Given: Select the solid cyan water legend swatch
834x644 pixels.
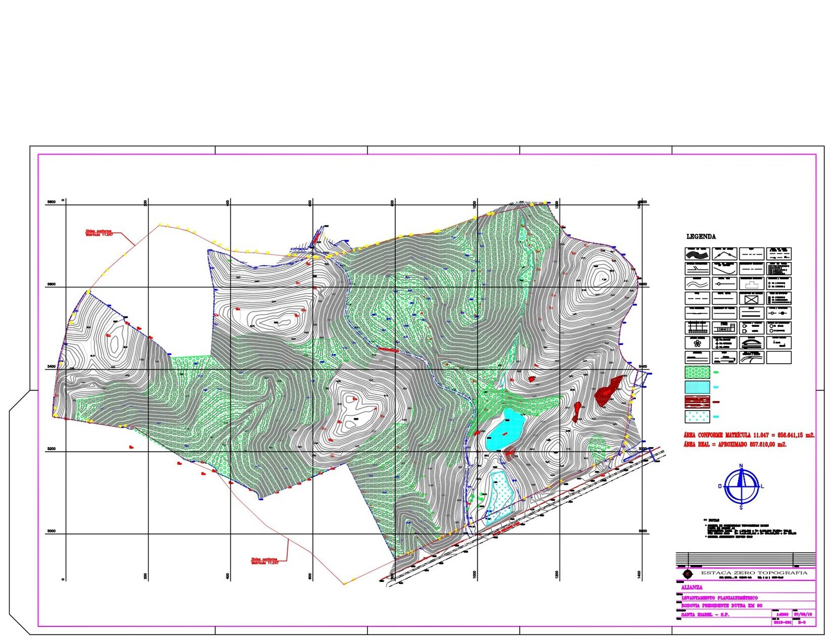Looking at the screenshot, I should tap(697, 387).
